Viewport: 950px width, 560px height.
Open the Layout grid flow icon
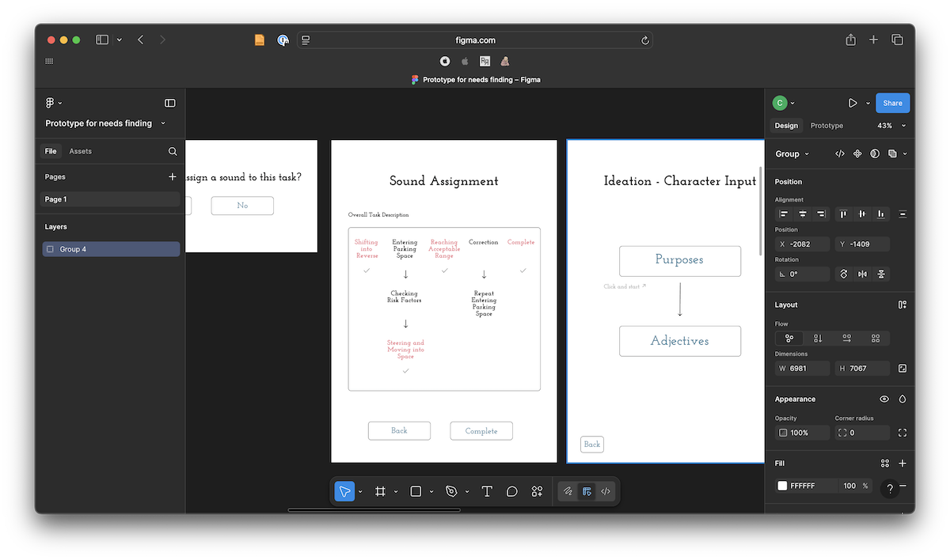(x=902, y=304)
